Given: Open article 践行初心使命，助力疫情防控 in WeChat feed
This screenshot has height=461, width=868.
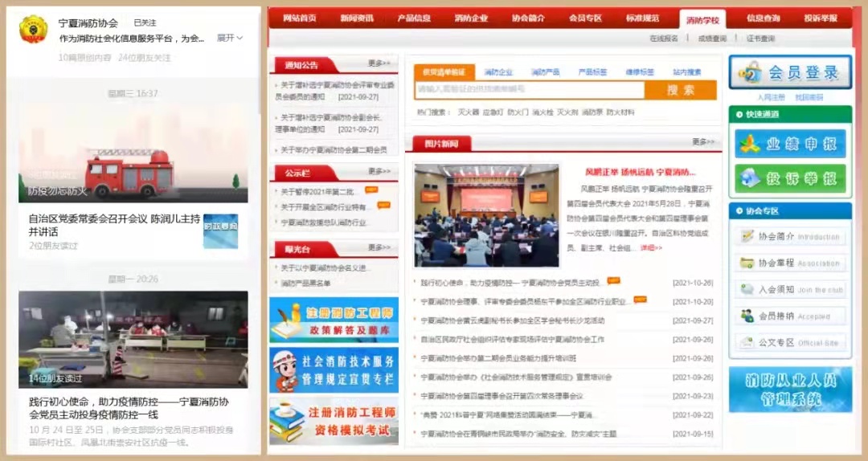Looking at the screenshot, I should 129,408.
